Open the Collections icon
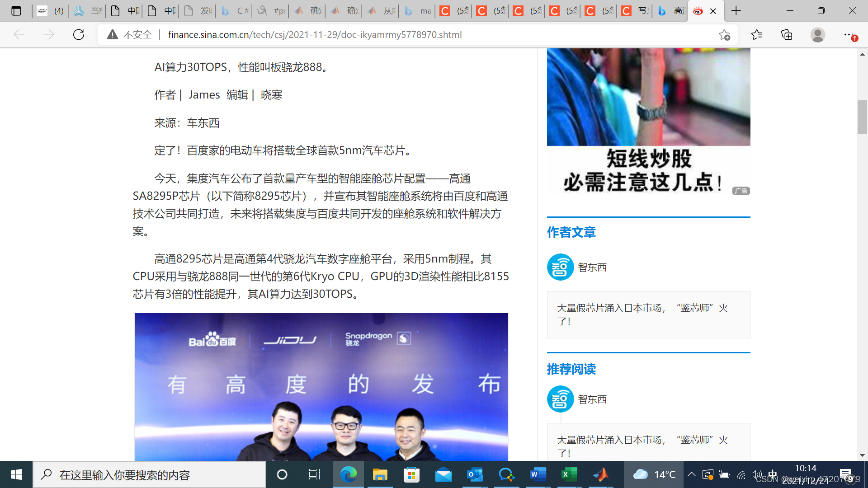 tap(787, 34)
